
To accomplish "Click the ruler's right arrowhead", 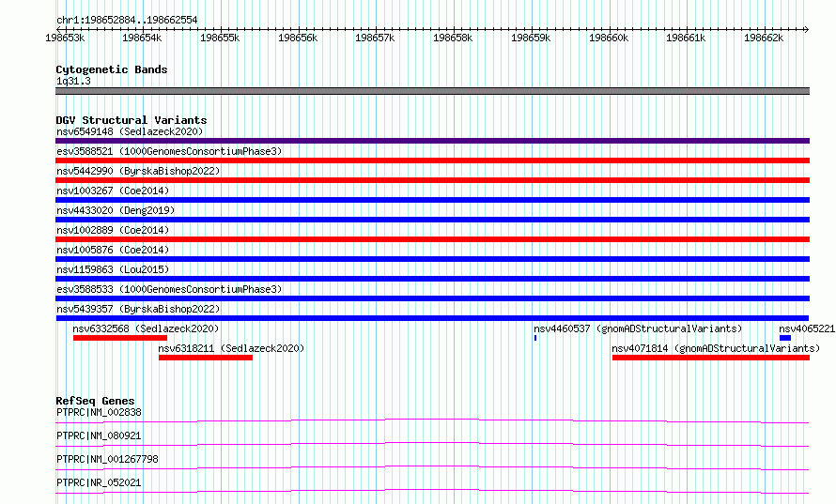I will tap(807, 29).
